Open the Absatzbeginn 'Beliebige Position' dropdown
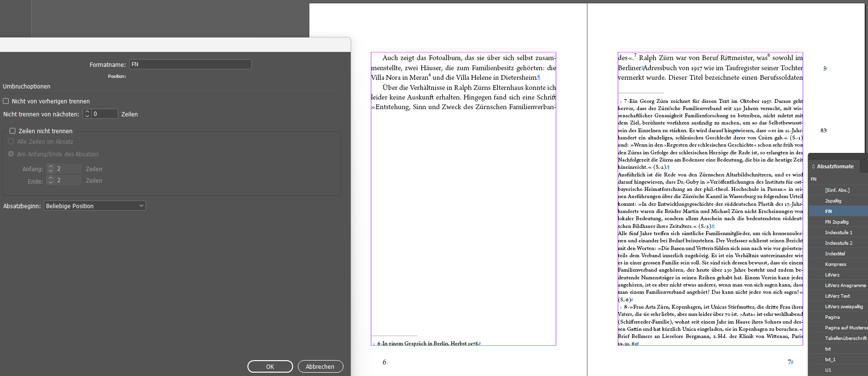 pyautogui.click(x=95, y=206)
